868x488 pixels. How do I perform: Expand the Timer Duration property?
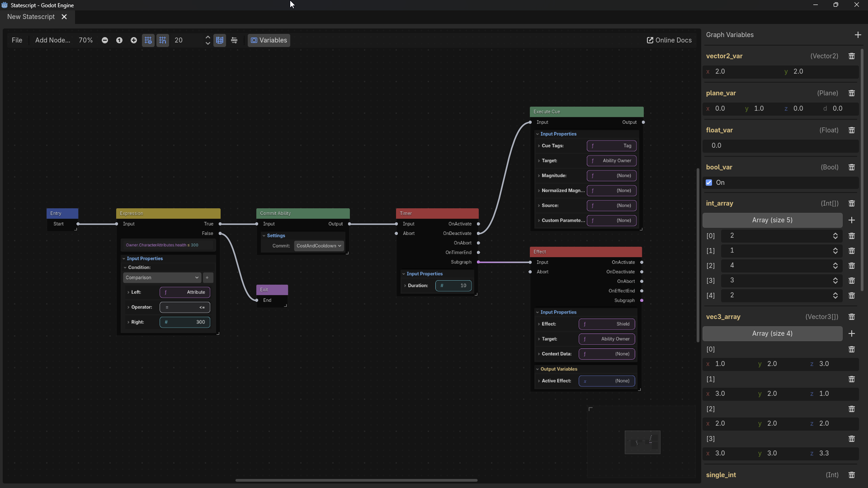click(405, 286)
